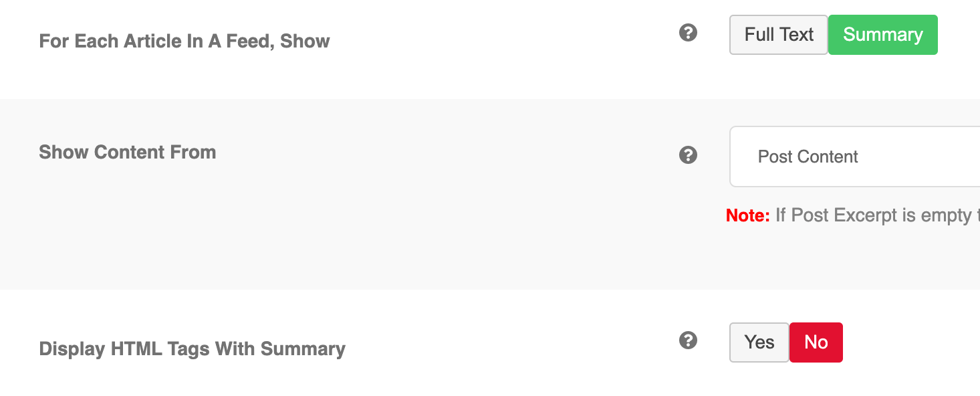This screenshot has width=980, height=396.
Task: Choose the red No button
Action: tap(816, 342)
